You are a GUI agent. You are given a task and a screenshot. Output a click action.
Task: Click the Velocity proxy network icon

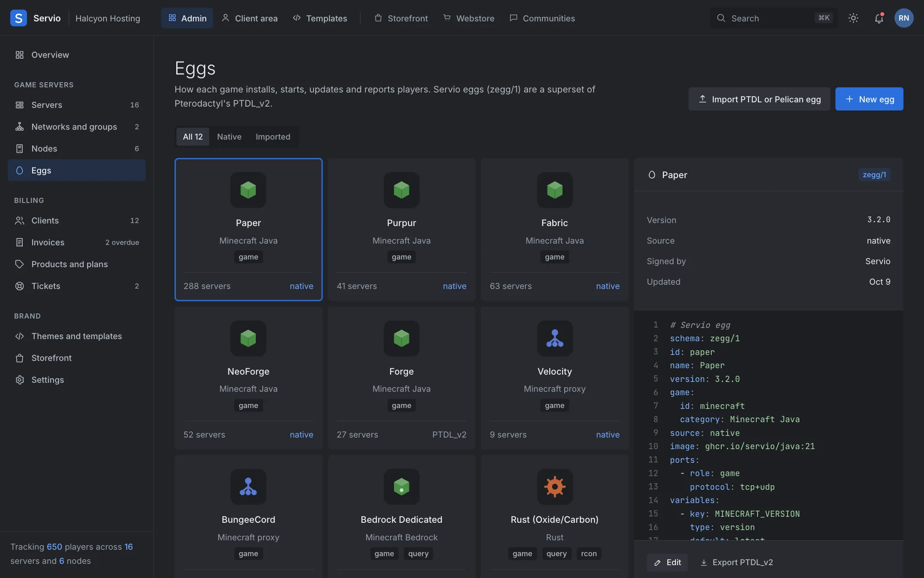(x=555, y=338)
